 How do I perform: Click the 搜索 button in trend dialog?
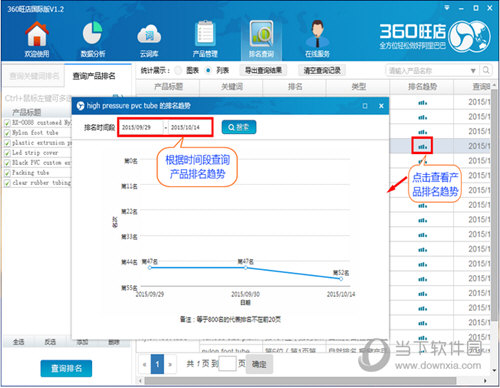tap(239, 127)
